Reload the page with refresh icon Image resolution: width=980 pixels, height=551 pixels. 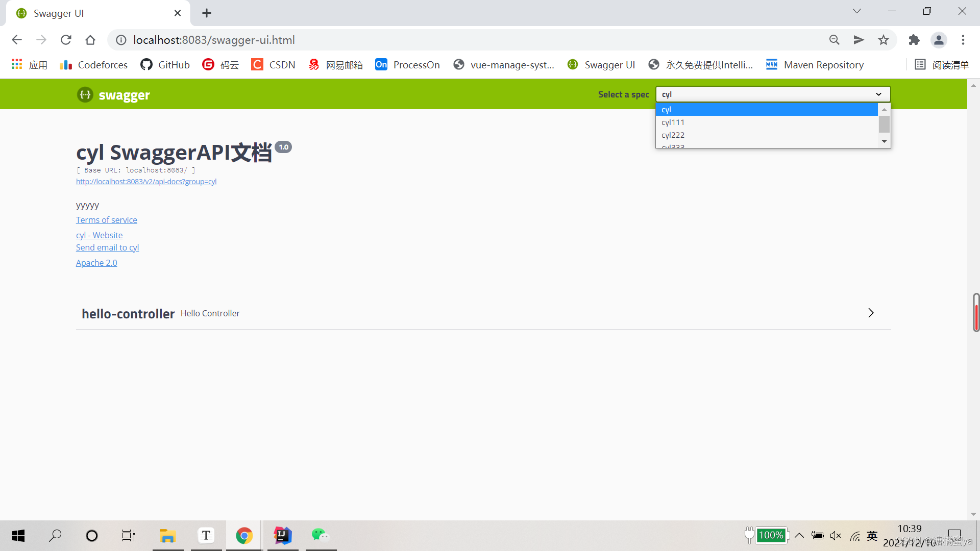pos(66,40)
